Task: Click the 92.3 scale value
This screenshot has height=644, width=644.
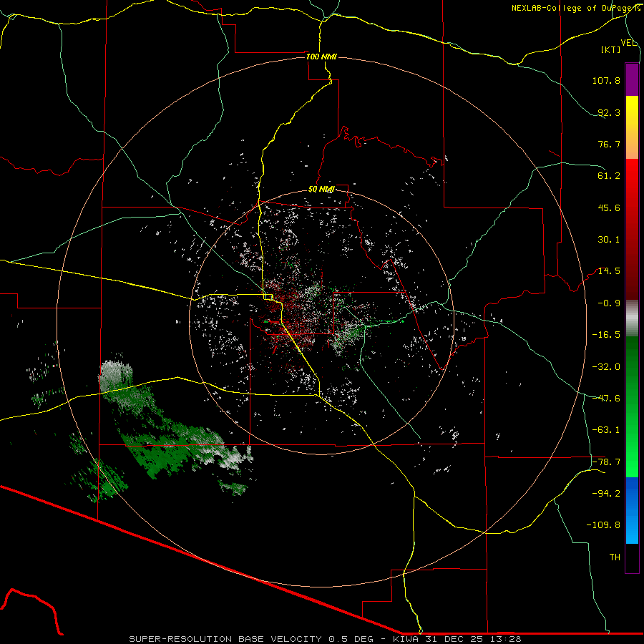Action: pos(609,112)
